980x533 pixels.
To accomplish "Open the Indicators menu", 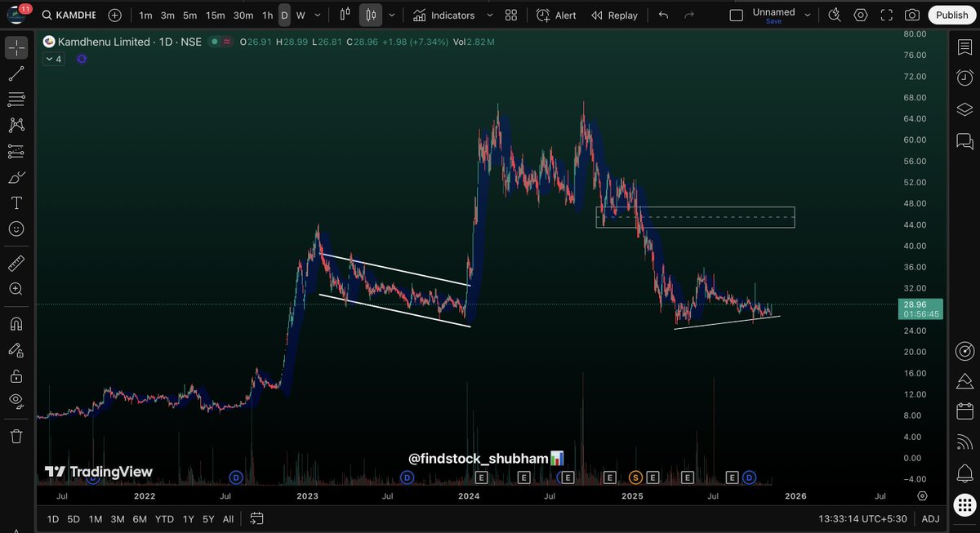I will click(450, 15).
